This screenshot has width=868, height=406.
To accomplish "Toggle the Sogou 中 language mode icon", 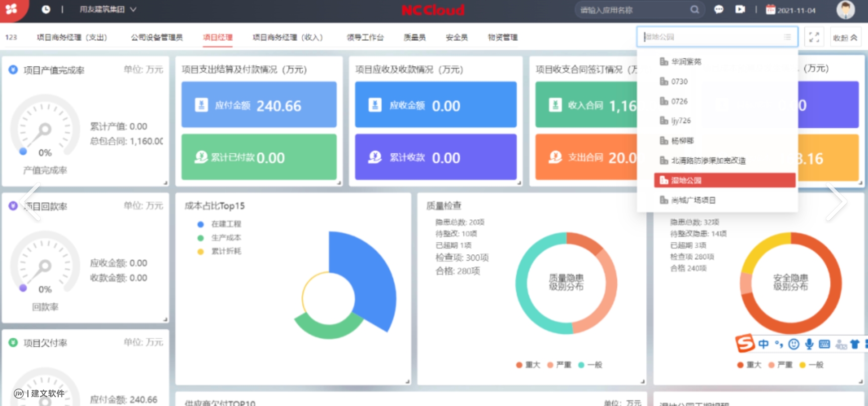I will [x=764, y=344].
